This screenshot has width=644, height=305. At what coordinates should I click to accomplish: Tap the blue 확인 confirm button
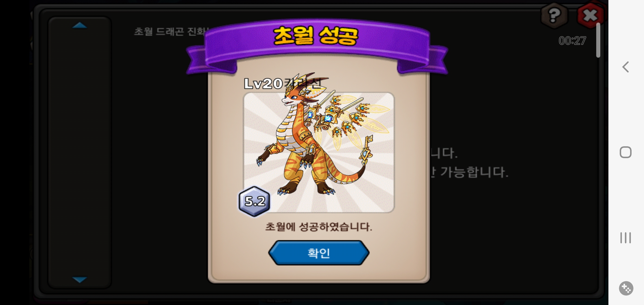[319, 253]
